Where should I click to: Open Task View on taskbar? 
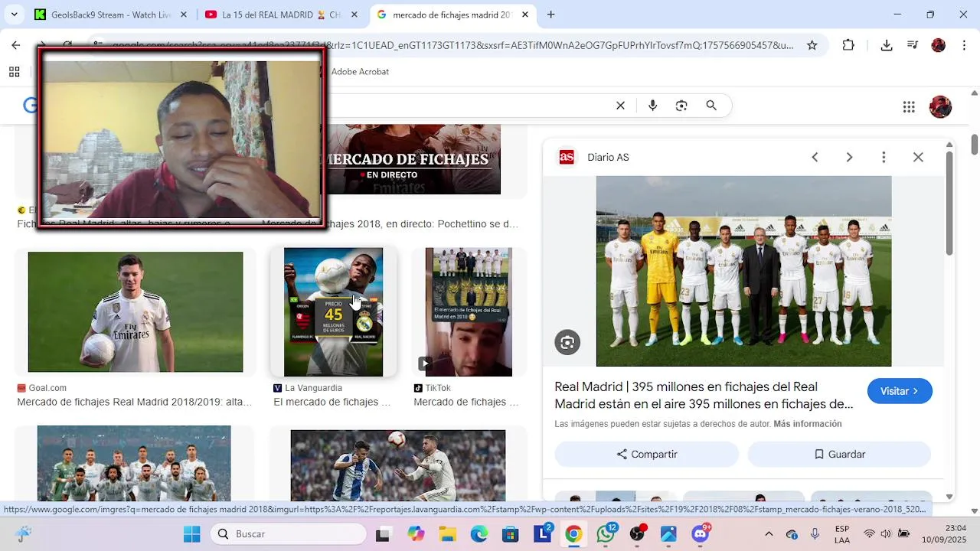click(383, 534)
